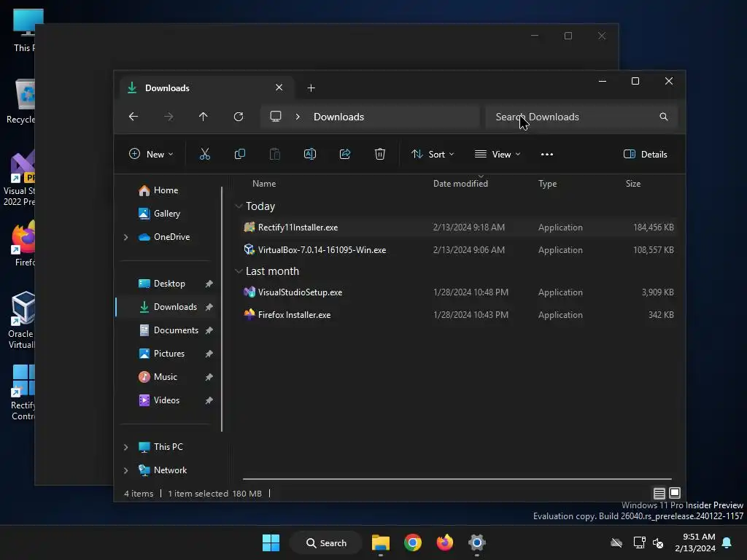Unpin Documents from quick access
This screenshot has width=747, height=560.
[x=209, y=330]
